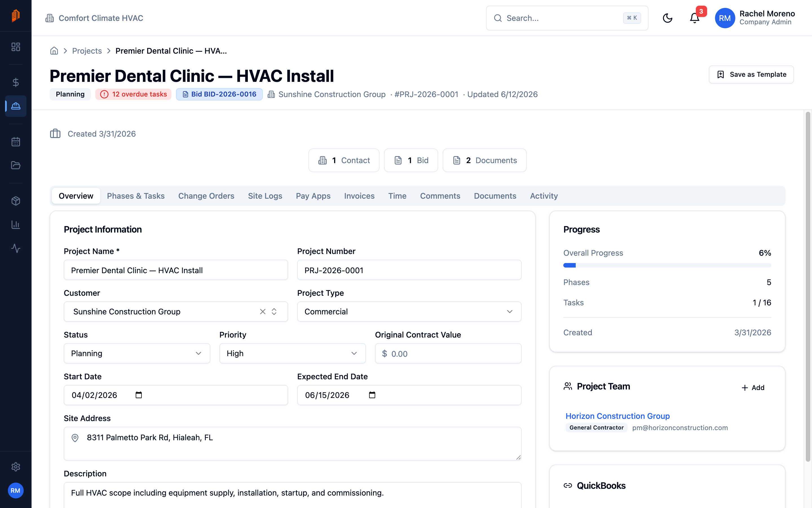Click the Project Team people icon
The height and width of the screenshot is (508, 812).
coord(568,386)
